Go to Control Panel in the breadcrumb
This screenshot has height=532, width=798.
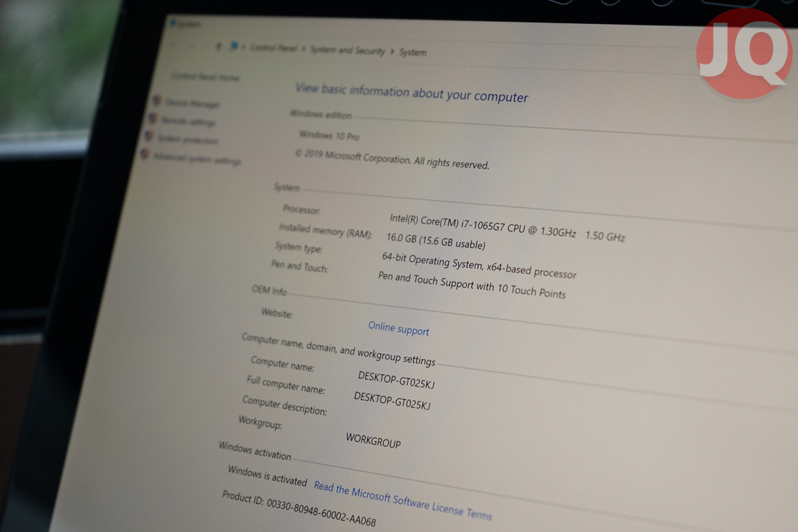point(273,48)
